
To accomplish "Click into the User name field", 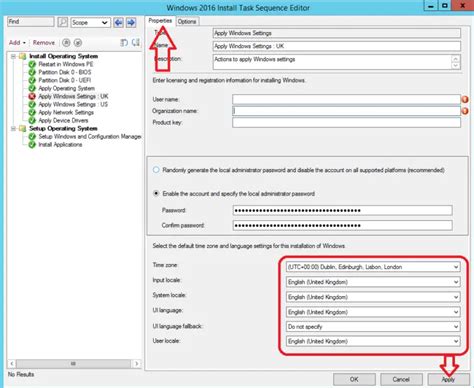I will click(346, 99).
